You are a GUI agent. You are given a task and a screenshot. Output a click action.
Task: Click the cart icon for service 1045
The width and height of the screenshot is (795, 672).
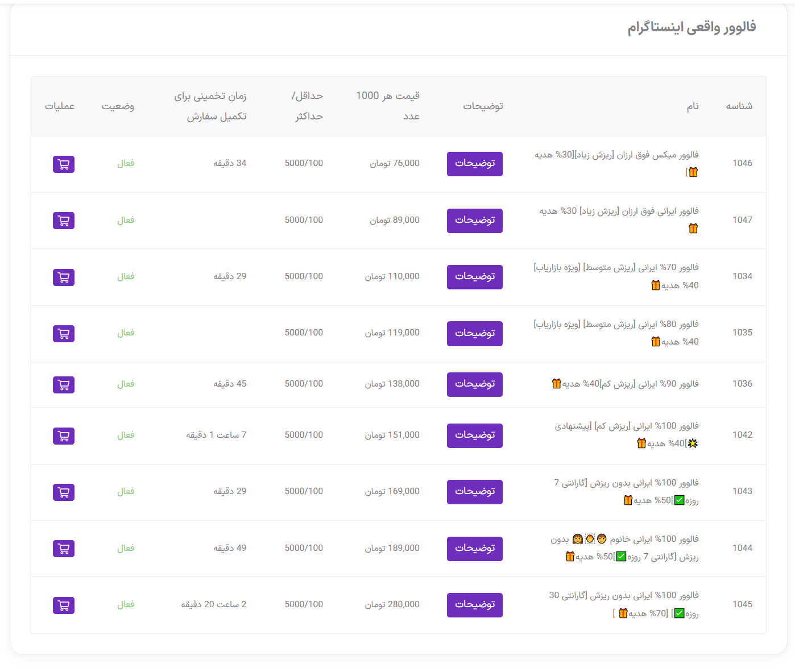[64, 605]
